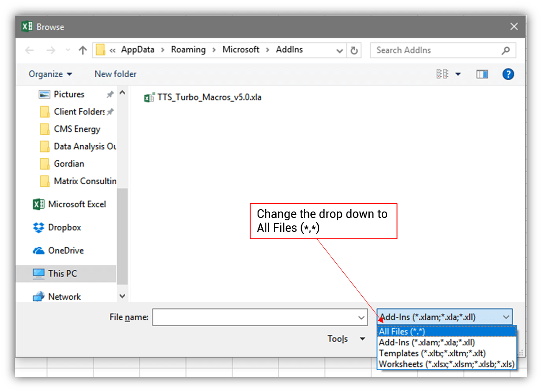Viewport: 542px width, 392px height.
Task: Open Dropbox in the navigation pane
Action: coord(64,227)
